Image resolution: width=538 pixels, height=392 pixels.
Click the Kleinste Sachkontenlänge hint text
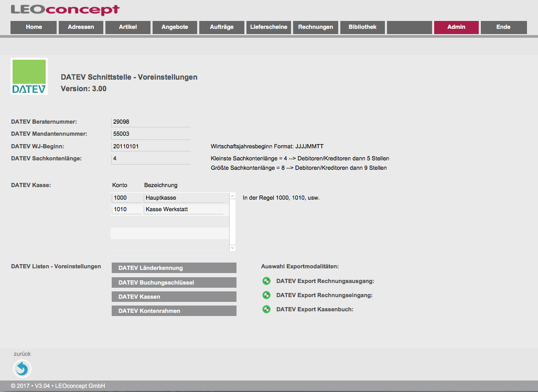300,158
